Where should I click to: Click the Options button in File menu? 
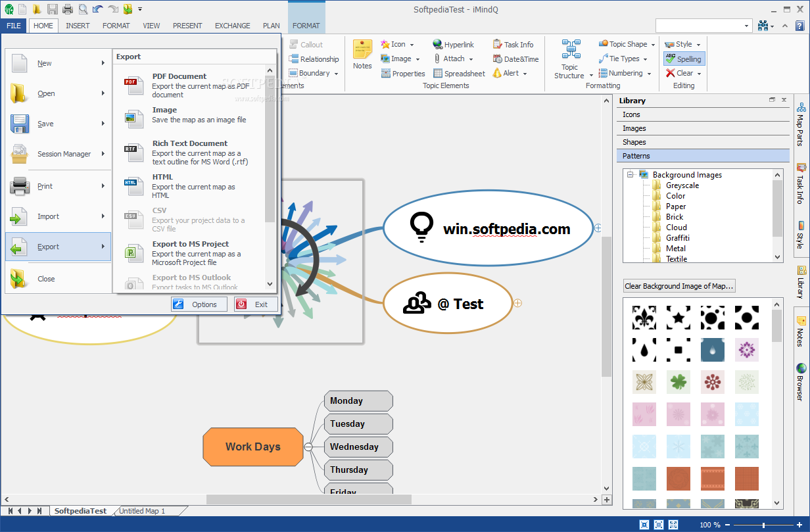click(x=199, y=304)
